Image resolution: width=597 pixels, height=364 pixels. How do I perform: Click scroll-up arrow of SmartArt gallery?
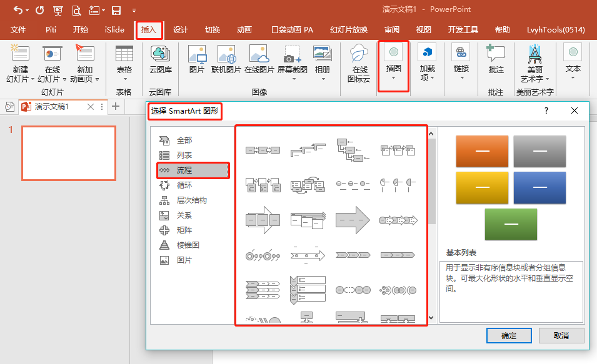click(431, 134)
